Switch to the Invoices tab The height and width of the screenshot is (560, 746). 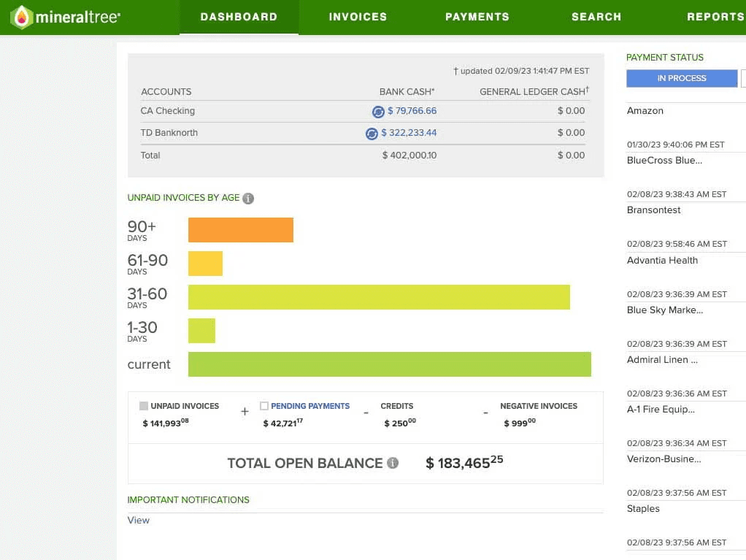[x=358, y=17]
